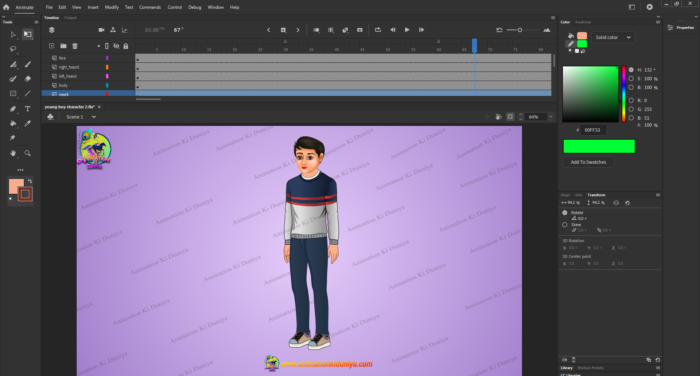The height and width of the screenshot is (376, 700).
Task: Select the Skew radio button
Action: (x=565, y=225)
